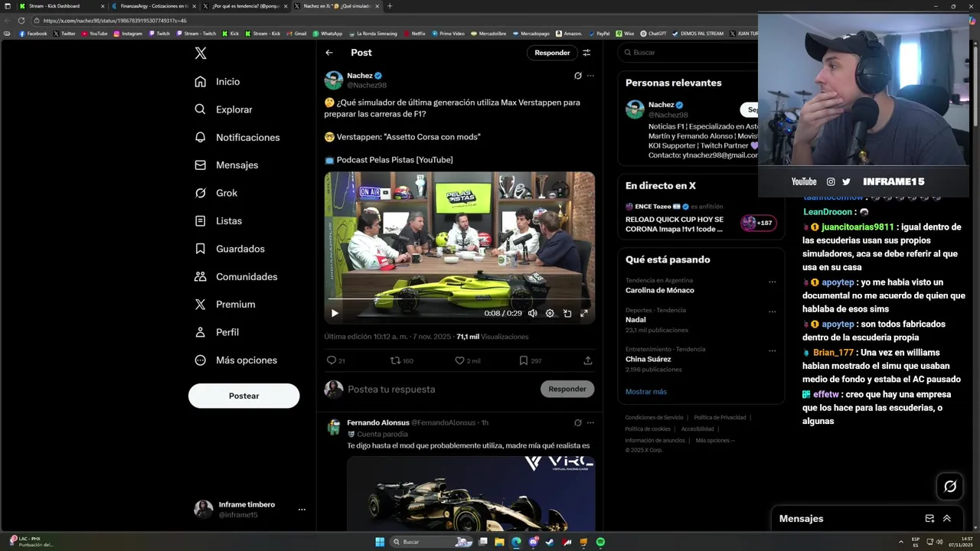
Task: Open the X logo home icon
Action: (201, 53)
